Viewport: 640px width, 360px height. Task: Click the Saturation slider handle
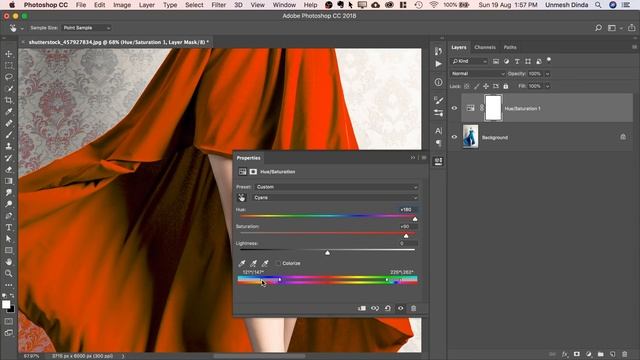click(406, 236)
